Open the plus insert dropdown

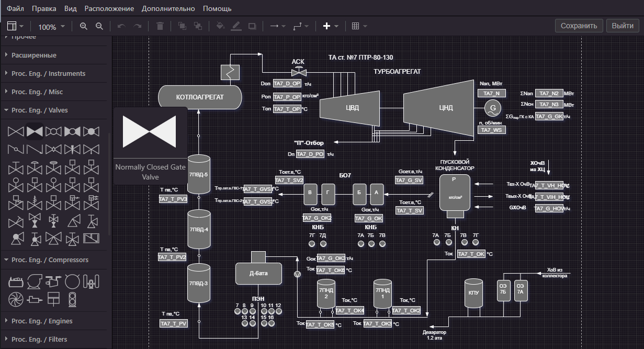click(x=331, y=26)
